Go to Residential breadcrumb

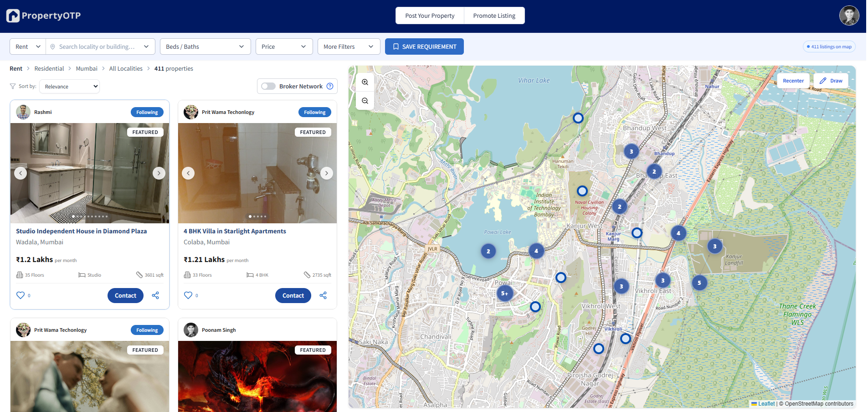(x=49, y=68)
